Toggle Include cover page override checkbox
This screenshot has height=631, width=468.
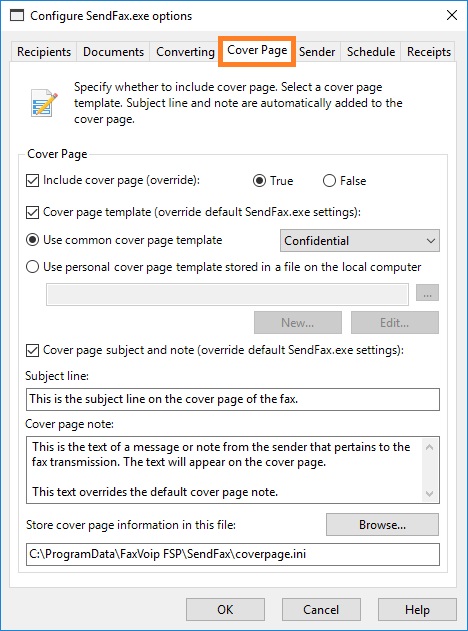pos(32,180)
